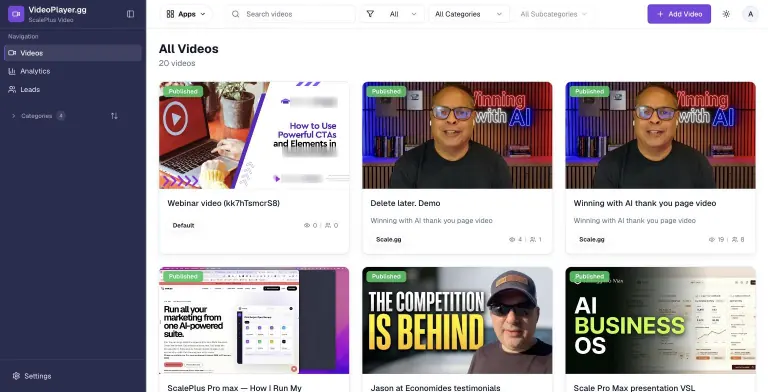Screen dimensions: 768x392
Task: Toggle light/dark theme with the sun icon
Action: click(x=726, y=14)
